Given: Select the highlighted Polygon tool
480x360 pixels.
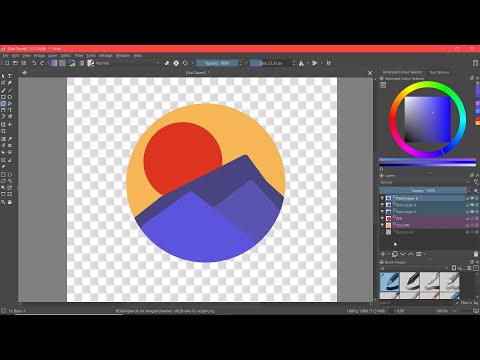Looking at the screenshot, I should coord(3,104).
